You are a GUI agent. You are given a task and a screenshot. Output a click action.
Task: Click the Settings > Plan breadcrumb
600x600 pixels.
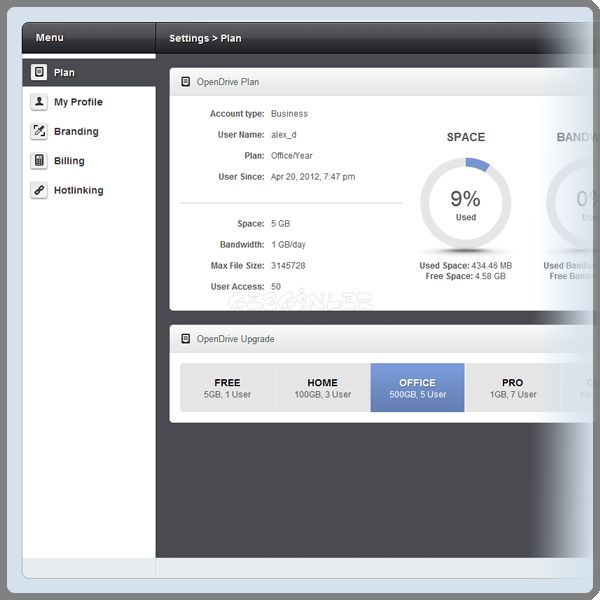[205, 38]
